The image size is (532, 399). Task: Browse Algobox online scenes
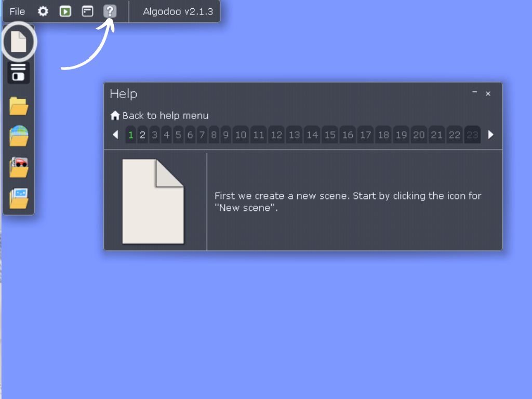(x=18, y=136)
